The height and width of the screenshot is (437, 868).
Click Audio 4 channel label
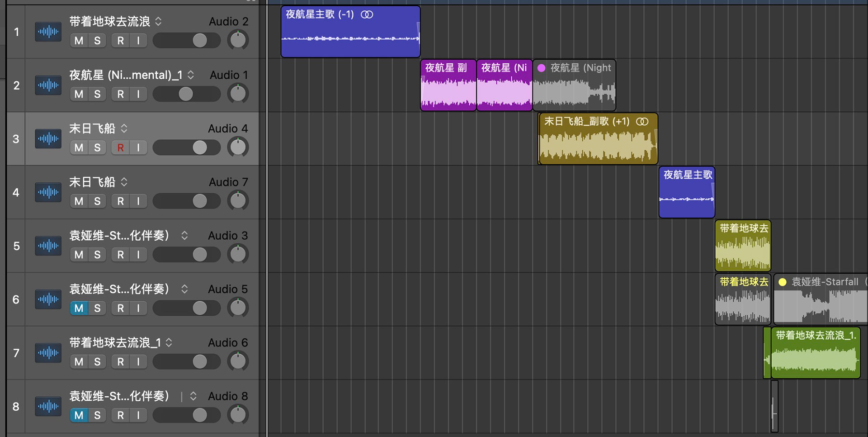(228, 128)
